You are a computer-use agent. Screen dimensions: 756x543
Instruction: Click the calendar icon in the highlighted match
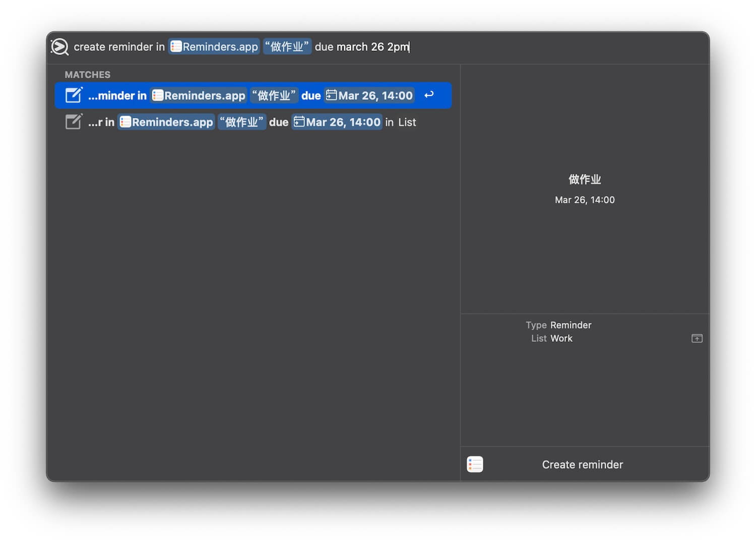coord(331,95)
